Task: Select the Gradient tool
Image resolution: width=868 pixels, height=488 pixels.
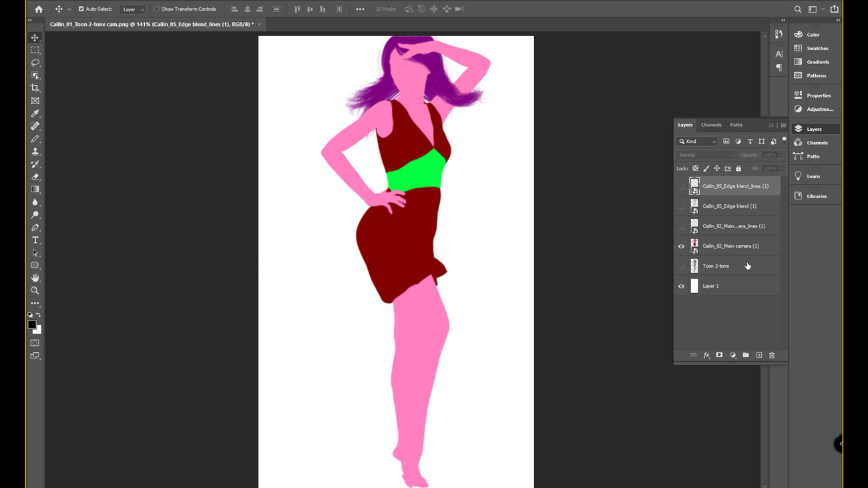Action: click(35, 190)
